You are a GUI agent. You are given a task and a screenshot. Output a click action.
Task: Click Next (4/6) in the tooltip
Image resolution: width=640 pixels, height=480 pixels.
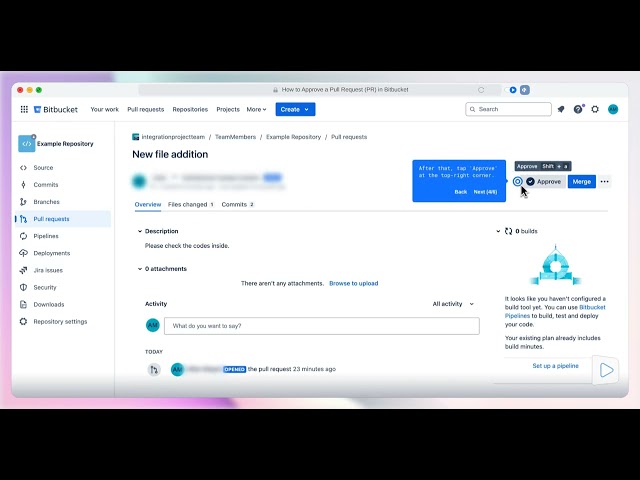(x=485, y=192)
